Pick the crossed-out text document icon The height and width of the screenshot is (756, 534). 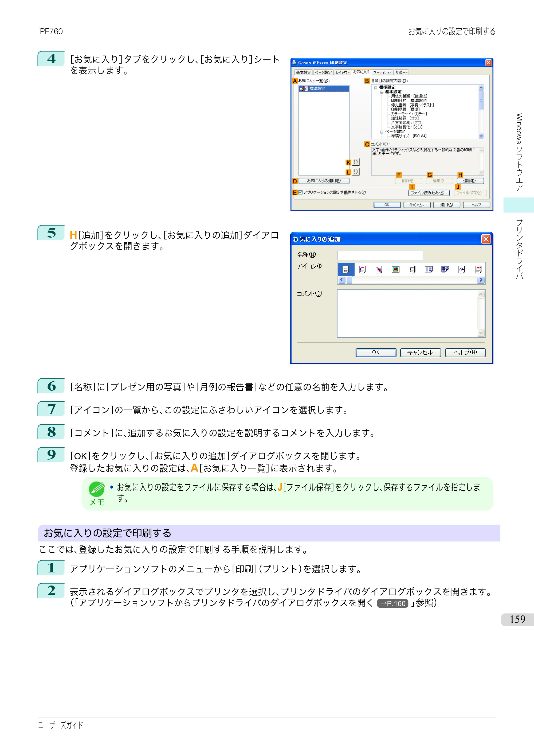379,270
